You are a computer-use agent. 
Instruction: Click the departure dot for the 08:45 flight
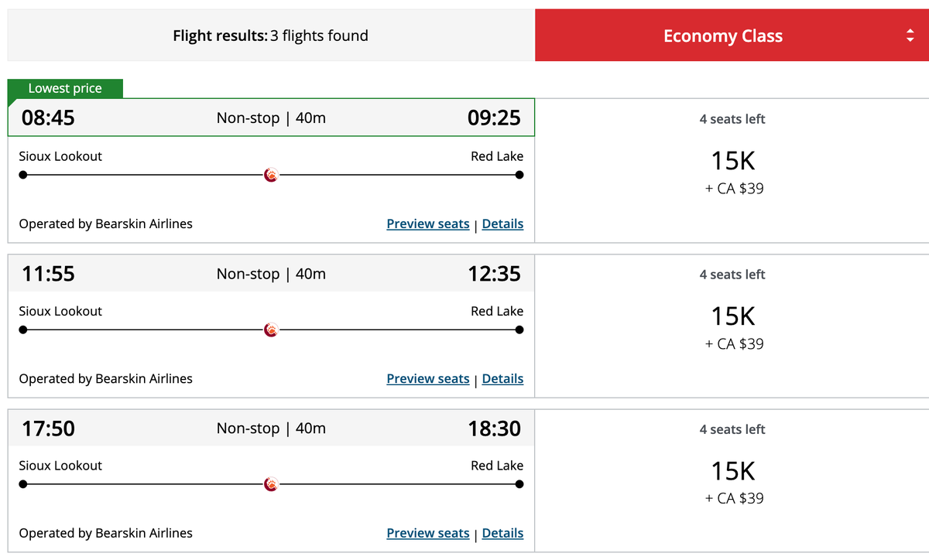(x=23, y=175)
